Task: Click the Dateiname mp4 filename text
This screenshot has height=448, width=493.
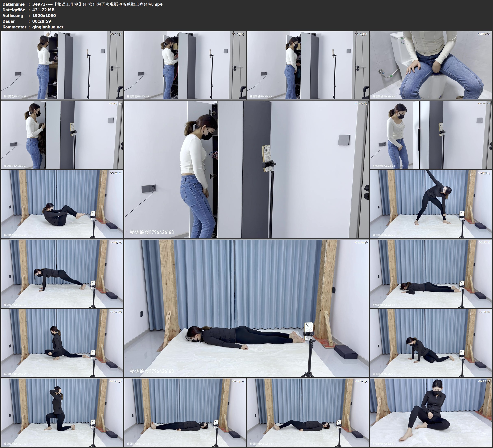Action: [97, 4]
